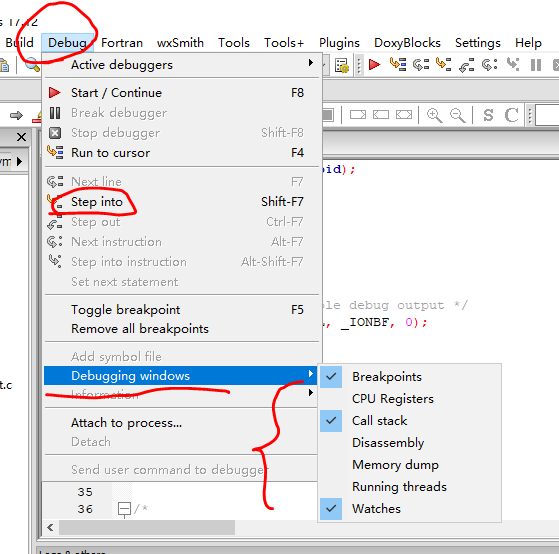The height and width of the screenshot is (554, 559).
Task: Expand the Information submenu arrow
Action: click(311, 393)
